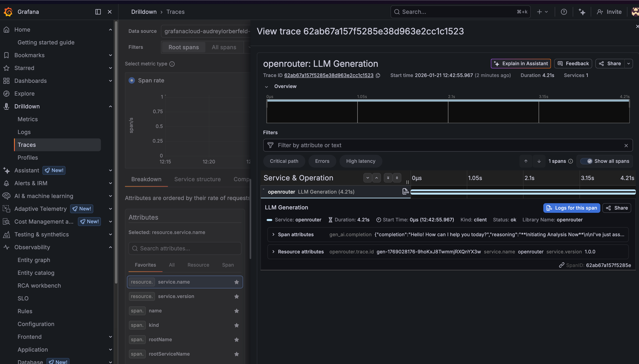Select the 2.1s segment on the trace minimap
This screenshot has width=639, height=364.
click(x=493, y=112)
